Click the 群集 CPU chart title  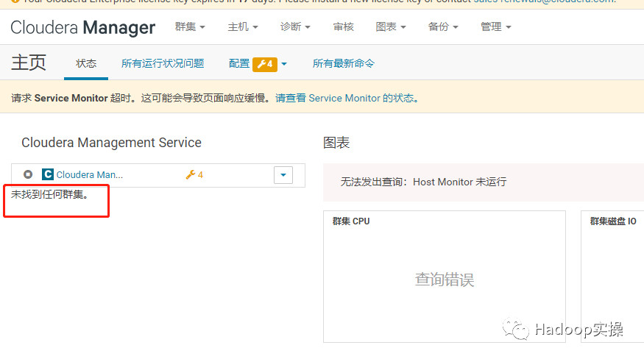pos(351,221)
